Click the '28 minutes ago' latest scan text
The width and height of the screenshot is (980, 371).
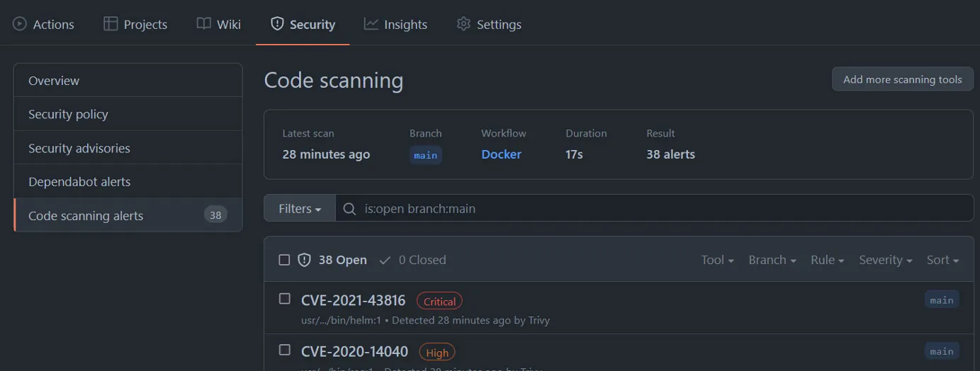[326, 154]
